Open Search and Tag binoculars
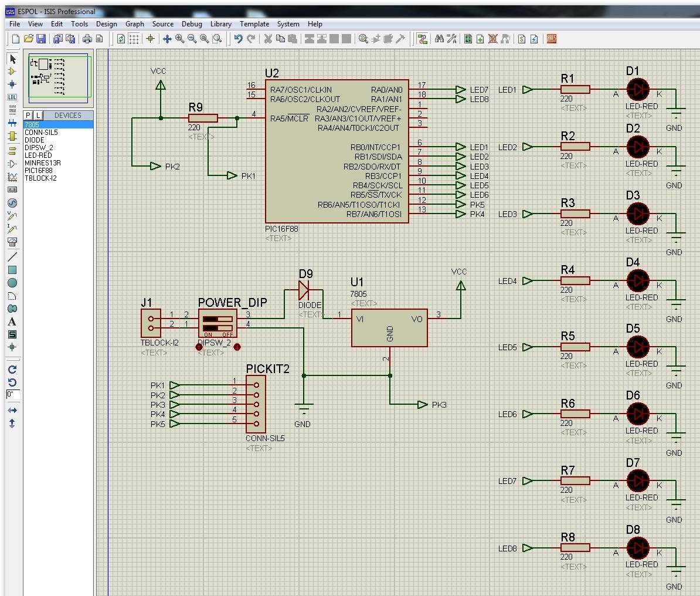Viewport: 700px width, 596px height. (439, 39)
